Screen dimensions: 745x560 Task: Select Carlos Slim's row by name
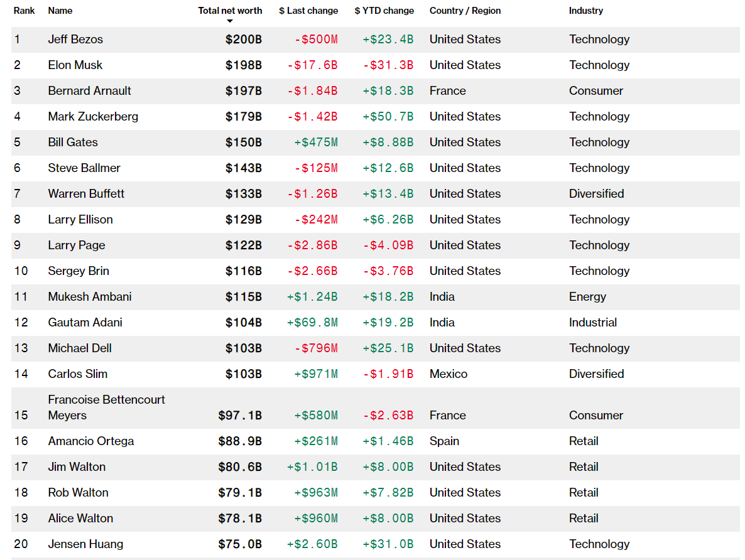[78, 374]
